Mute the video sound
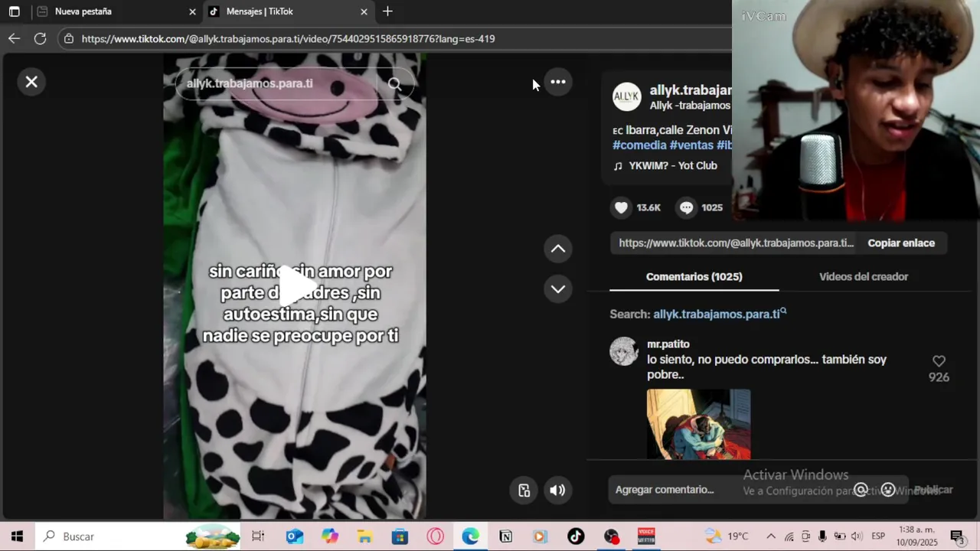This screenshot has width=980, height=551. click(x=557, y=491)
